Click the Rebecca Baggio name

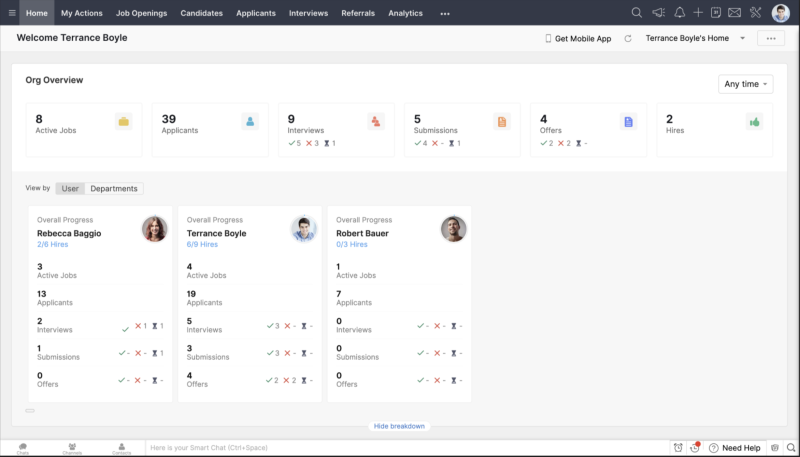[69, 234]
